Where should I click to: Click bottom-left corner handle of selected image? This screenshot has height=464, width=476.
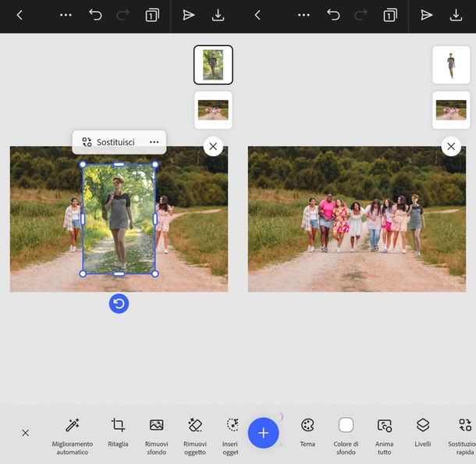pyautogui.click(x=83, y=273)
